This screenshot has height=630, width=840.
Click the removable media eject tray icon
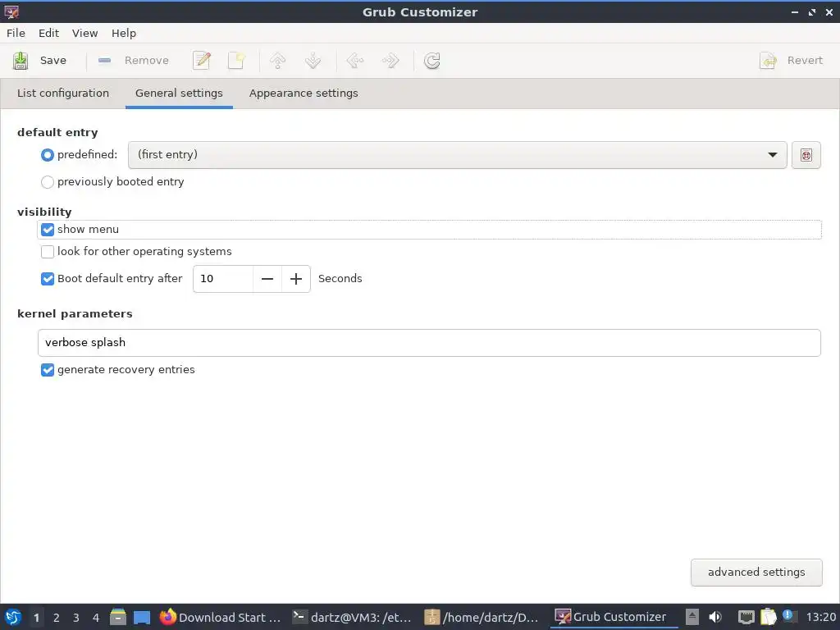pos(692,617)
